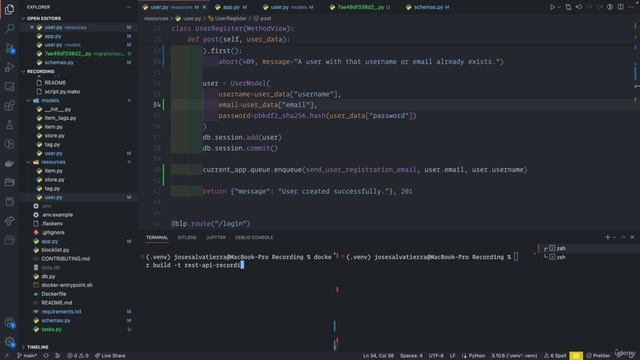Open CONTRIBUTING.md in the explorer
Image resolution: width=640 pixels, height=360 pixels.
[65, 259]
